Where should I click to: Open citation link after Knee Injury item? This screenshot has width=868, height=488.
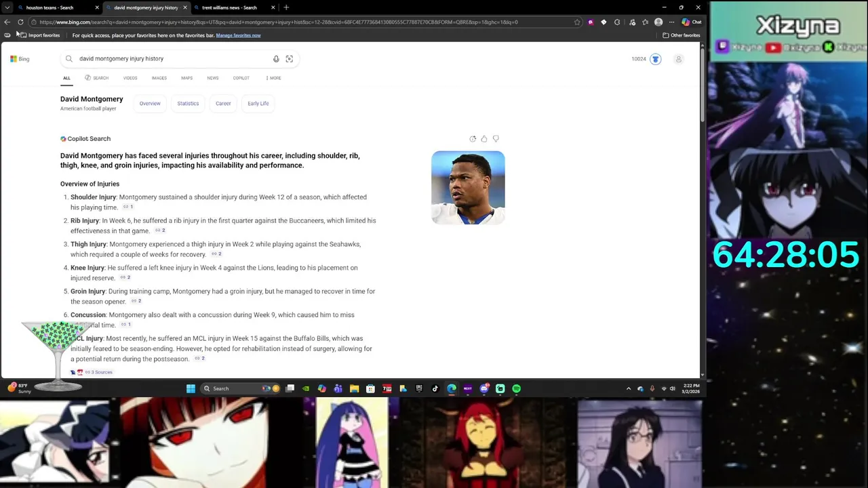click(x=125, y=278)
